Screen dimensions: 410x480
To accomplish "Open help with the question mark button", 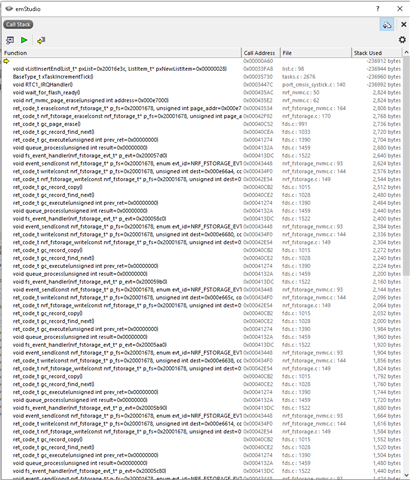I will pyautogui.click(x=378, y=9).
